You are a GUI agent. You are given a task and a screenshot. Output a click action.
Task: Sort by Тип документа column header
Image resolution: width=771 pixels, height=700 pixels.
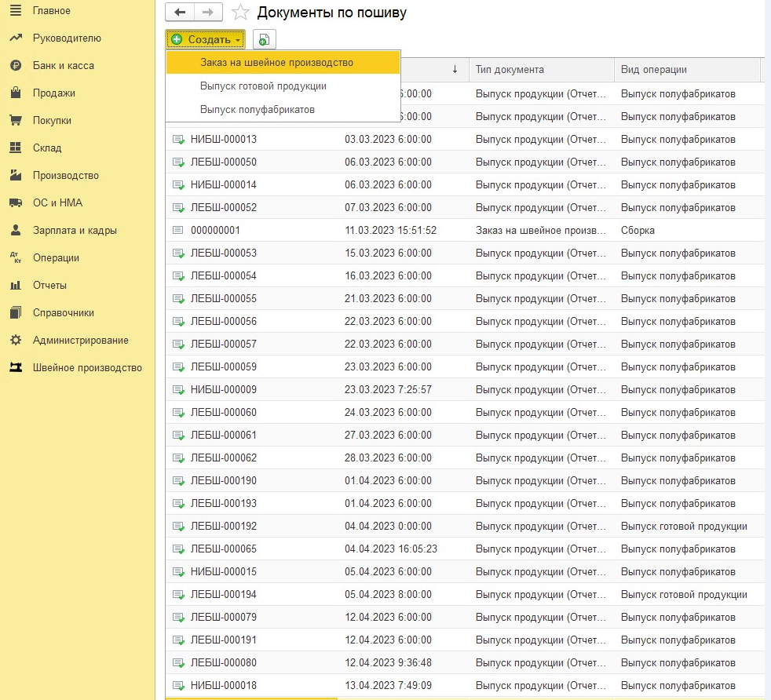coord(542,69)
